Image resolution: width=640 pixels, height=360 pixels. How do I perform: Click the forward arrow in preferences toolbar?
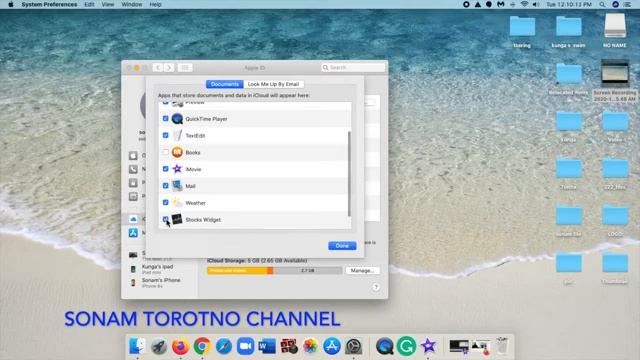[169, 68]
